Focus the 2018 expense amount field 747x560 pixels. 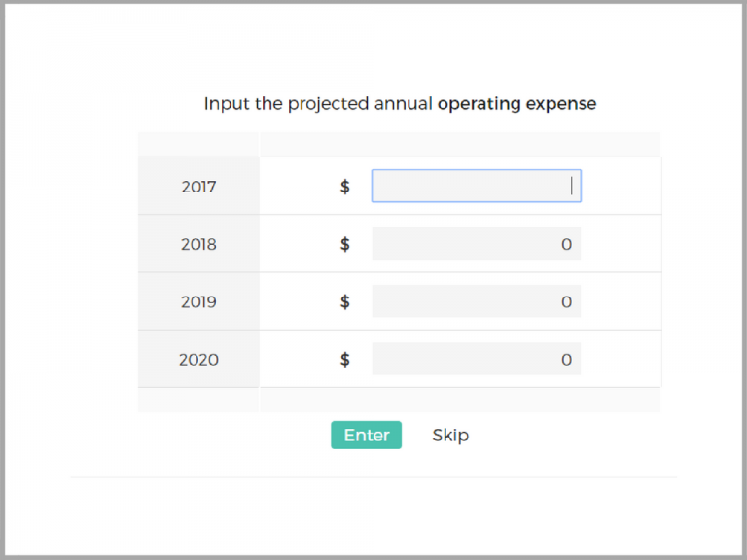click(x=476, y=244)
